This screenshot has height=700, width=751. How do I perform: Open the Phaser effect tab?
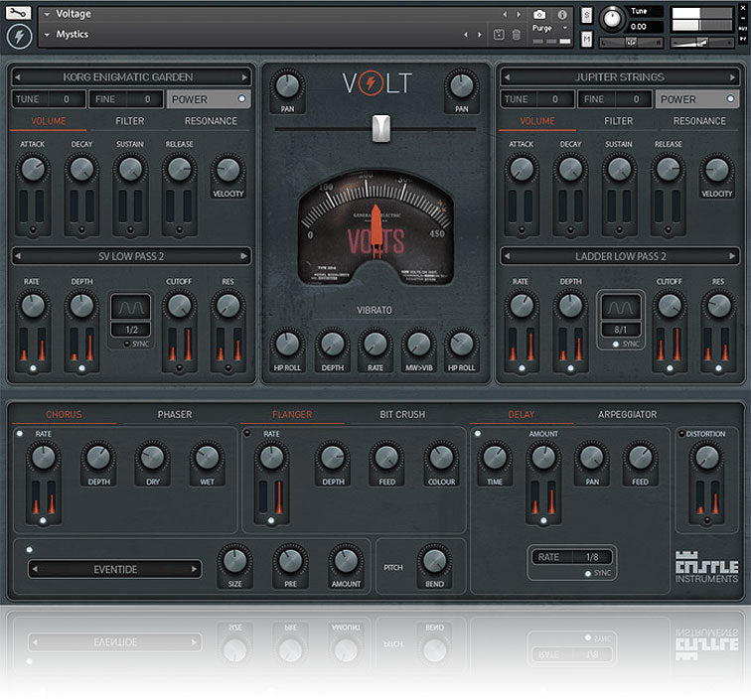(x=175, y=414)
